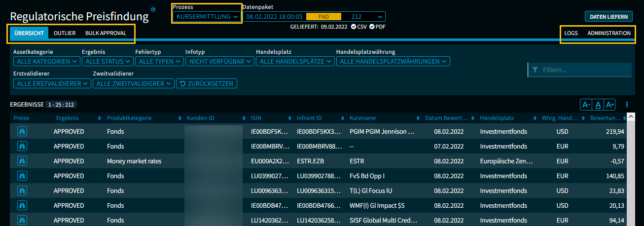The width and height of the screenshot is (644, 226).
Task: Click the results count 1 - 25 : 212
Action: click(x=61, y=105)
